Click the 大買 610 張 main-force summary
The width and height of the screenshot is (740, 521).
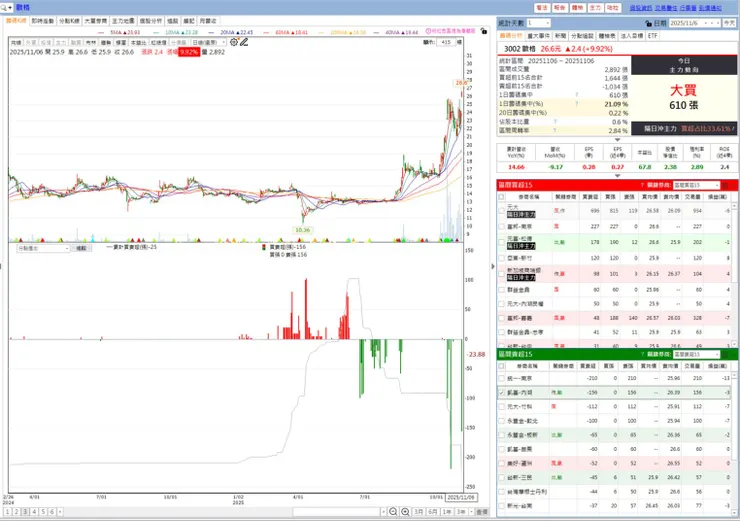[683, 98]
